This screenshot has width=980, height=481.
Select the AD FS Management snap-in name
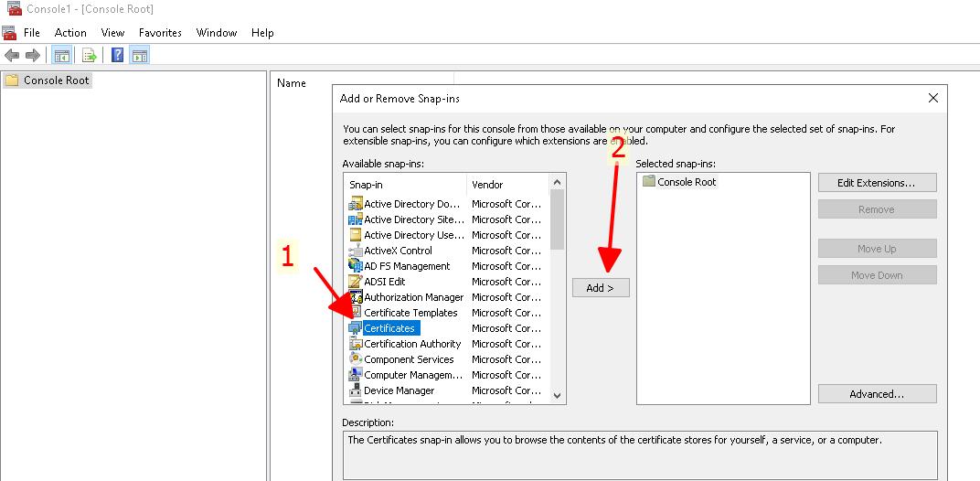click(407, 266)
